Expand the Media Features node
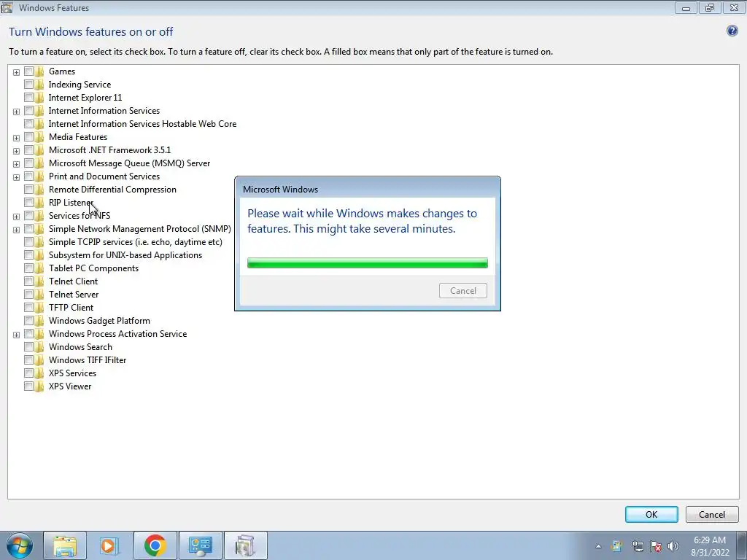This screenshot has width=747, height=560. coord(16,138)
